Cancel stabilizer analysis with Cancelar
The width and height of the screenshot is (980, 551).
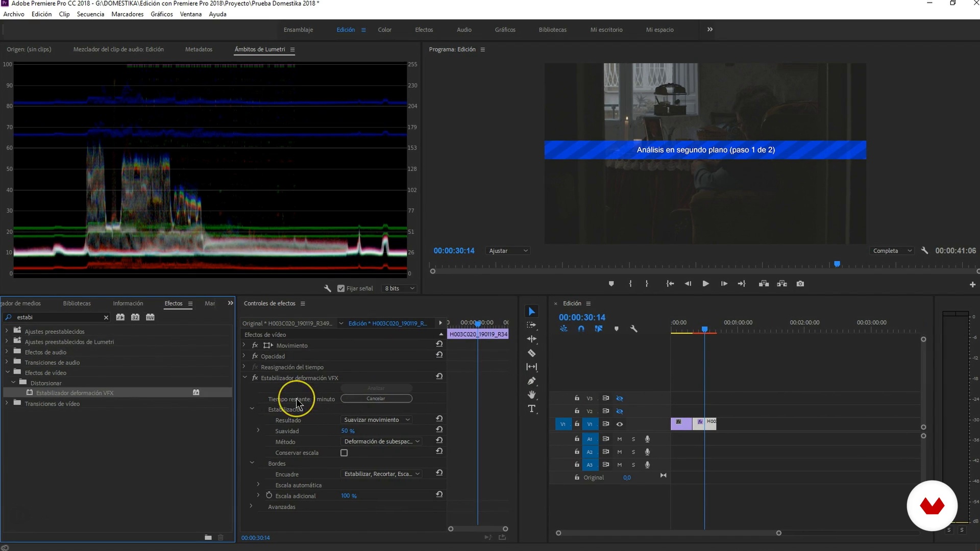(x=376, y=398)
